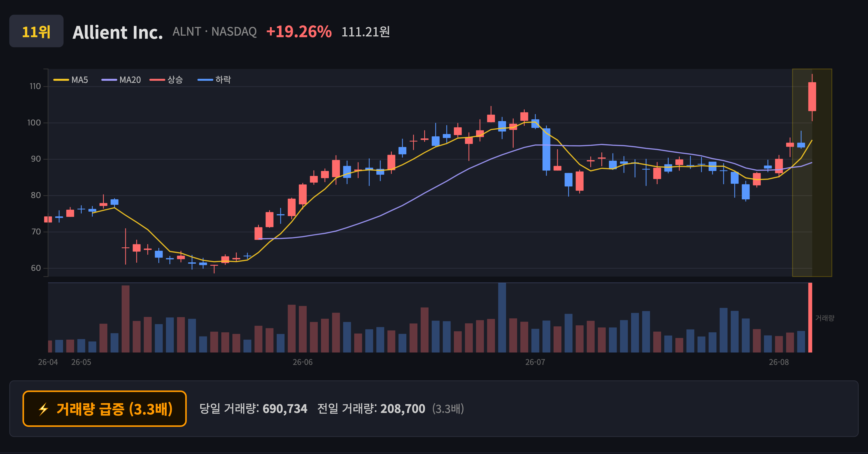The image size is (868, 454).
Task: Click the 26-05 date label on the axis
Action: pos(81,362)
